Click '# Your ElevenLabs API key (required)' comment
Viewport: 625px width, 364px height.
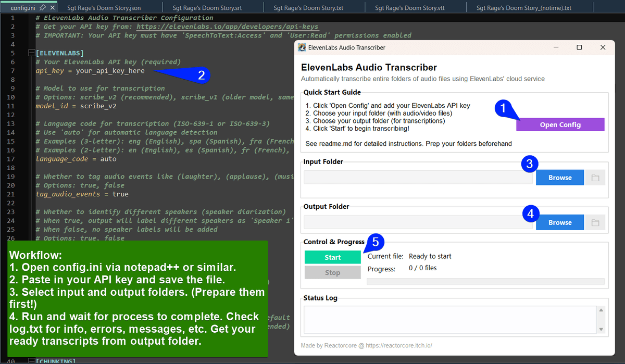(108, 62)
